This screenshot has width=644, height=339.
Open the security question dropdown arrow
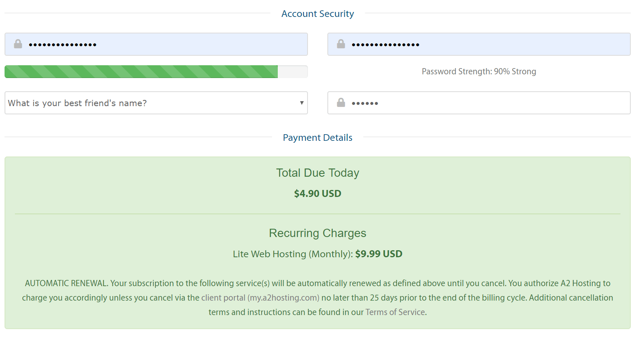[302, 103]
